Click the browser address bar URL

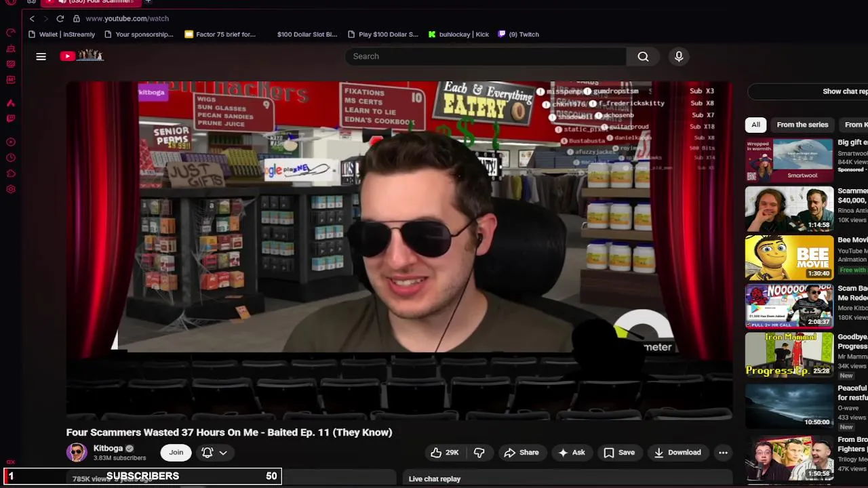click(x=127, y=18)
